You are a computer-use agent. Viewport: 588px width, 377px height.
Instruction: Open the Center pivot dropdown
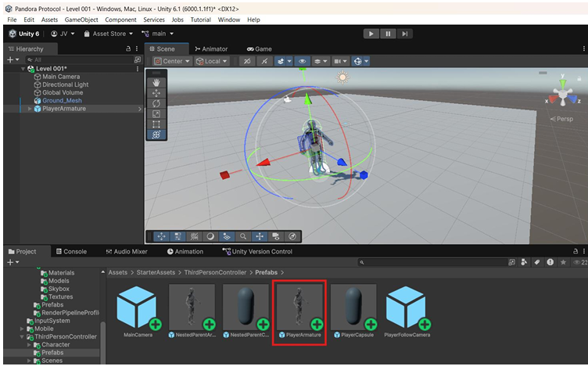(x=173, y=61)
